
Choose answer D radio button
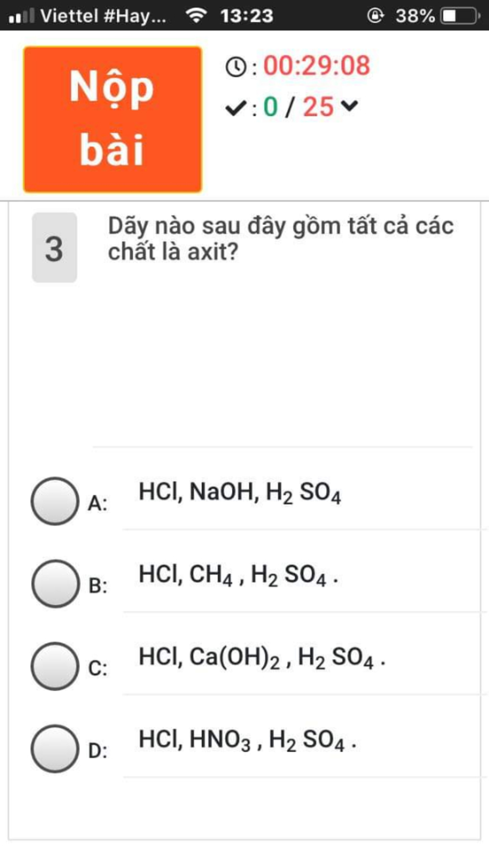tap(55, 749)
